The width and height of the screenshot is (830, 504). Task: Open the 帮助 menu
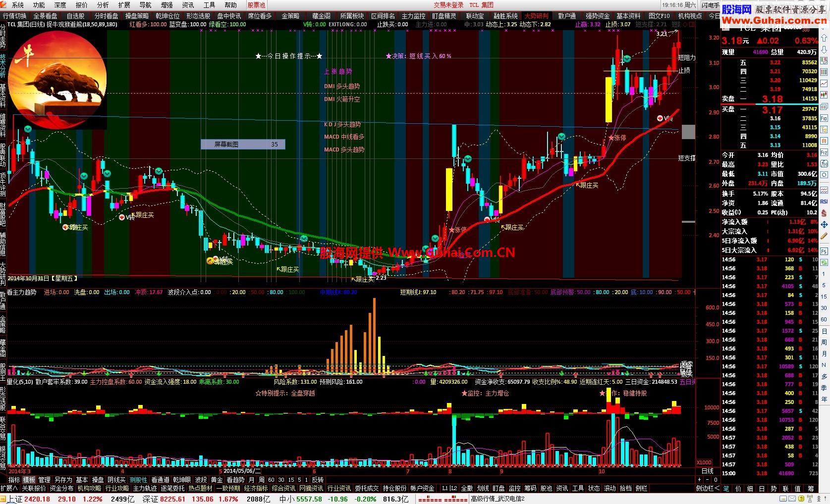pyautogui.click(x=230, y=5)
